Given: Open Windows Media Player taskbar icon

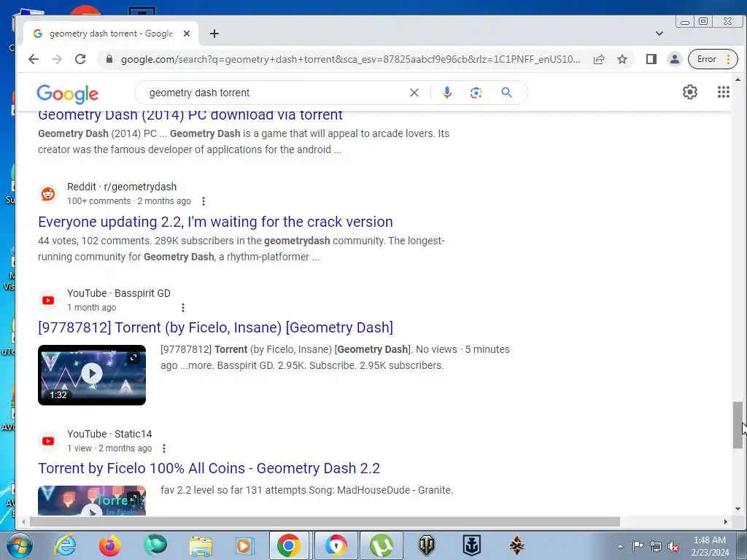Looking at the screenshot, I should pyautogui.click(x=245, y=545).
